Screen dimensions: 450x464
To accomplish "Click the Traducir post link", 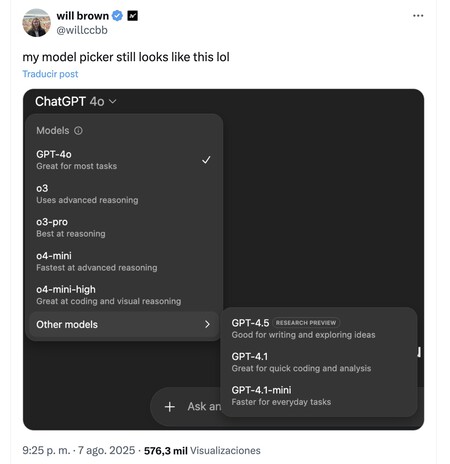I will click(x=50, y=74).
